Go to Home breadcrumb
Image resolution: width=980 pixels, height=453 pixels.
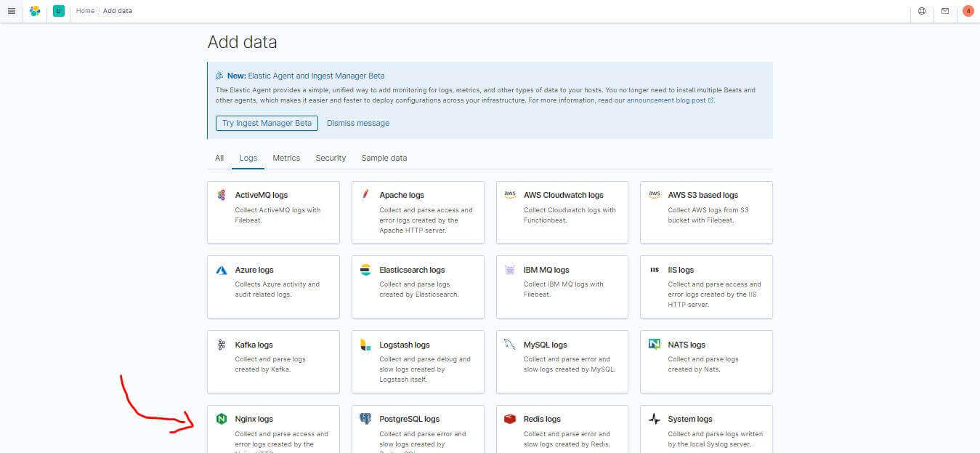pos(85,11)
